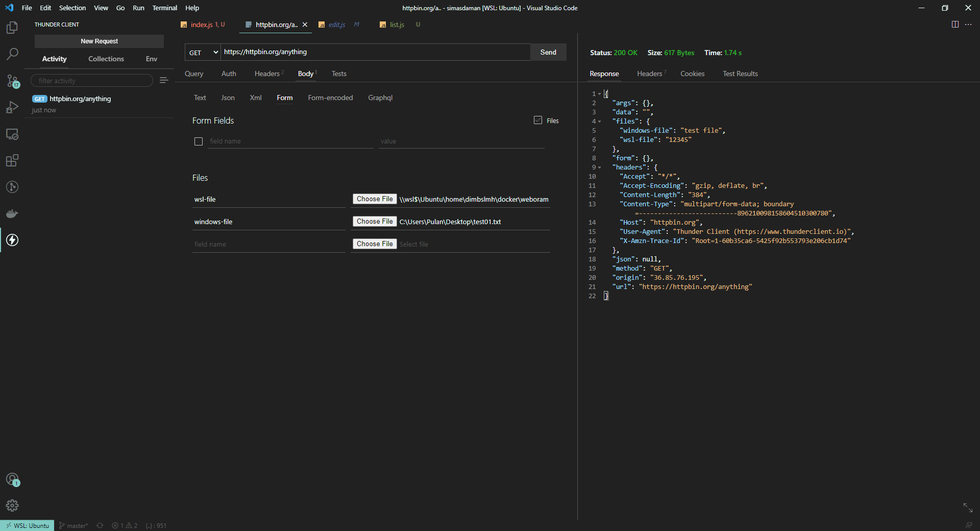This screenshot has height=531, width=980.
Task: Open the Thunder Client lightning icon
Action: click(12, 240)
